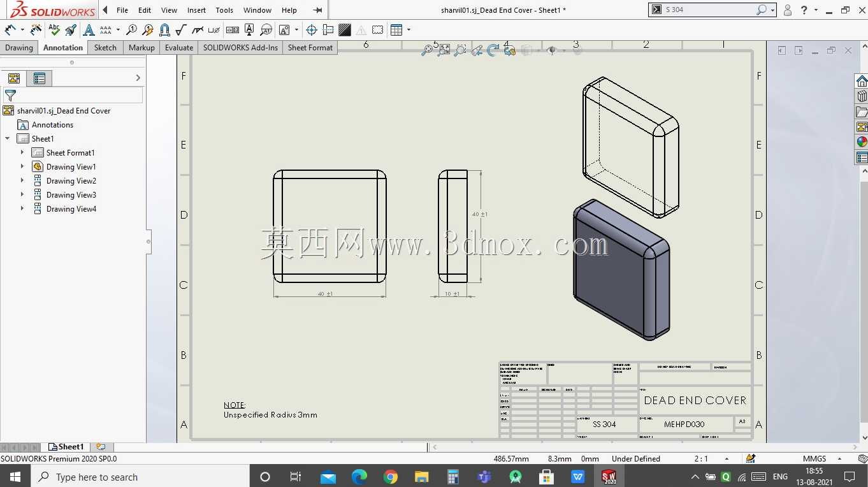Image resolution: width=868 pixels, height=487 pixels.
Task: Pin the SOLIDWORKS menu bar
Action: [317, 10]
